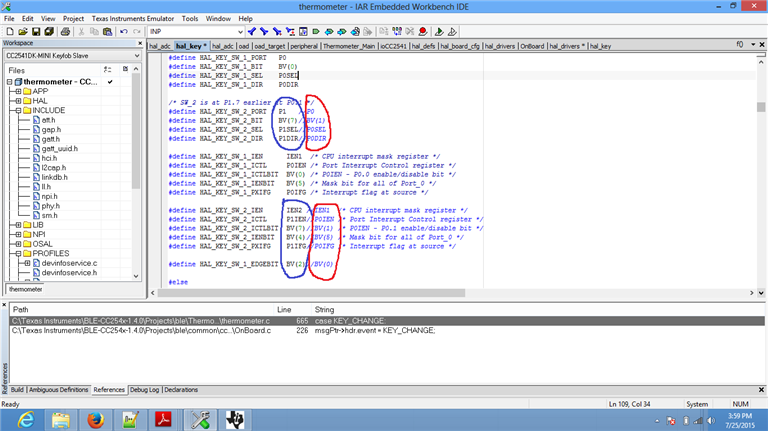The height and width of the screenshot is (431, 768).
Task: Open the Debug Log tab
Action: pos(144,390)
